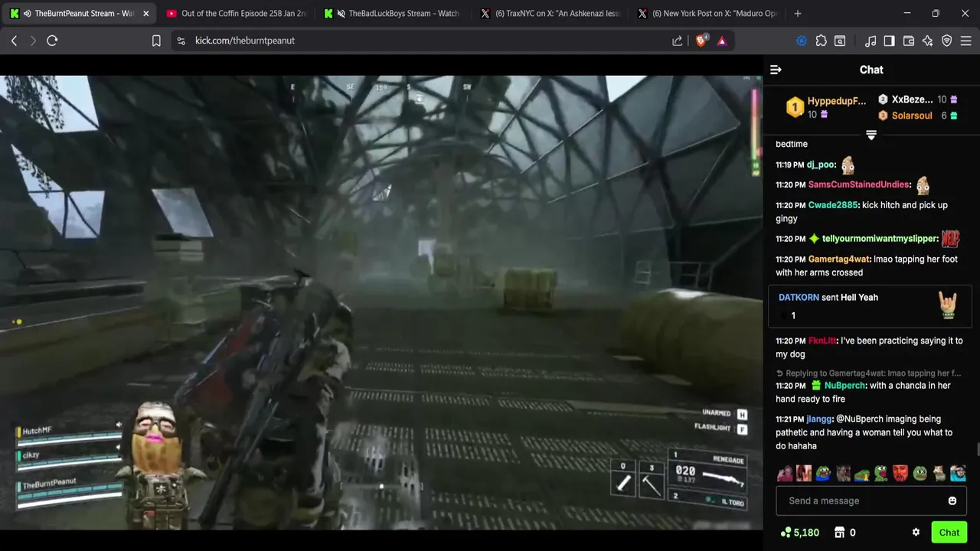View site information icon beside URL
Screen dimensions: 980x551
pos(181,41)
